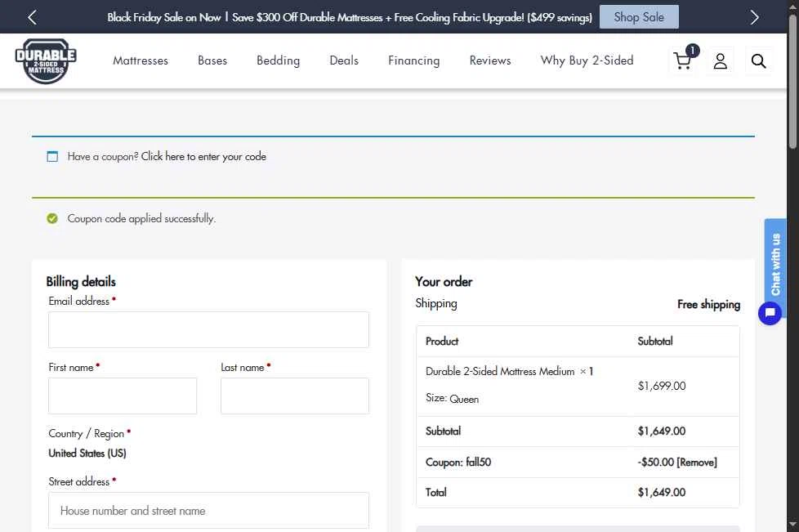Click the 'Size: Queen' text
The width and height of the screenshot is (799, 532).
452,399
